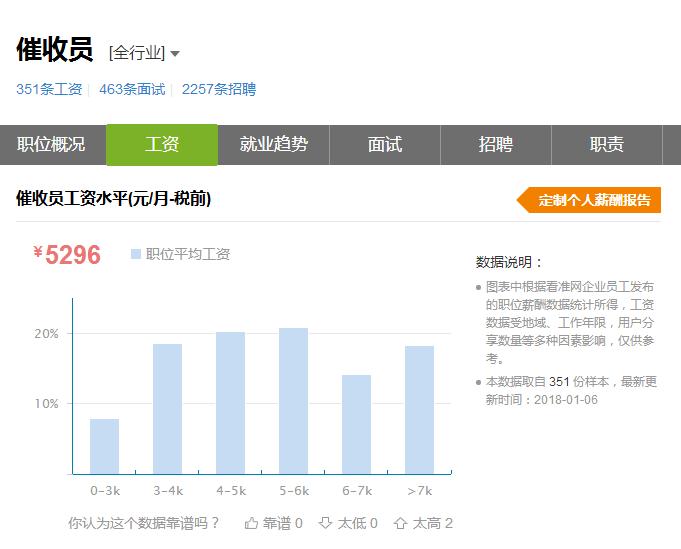Select the 3-4k salary bar

(167, 409)
